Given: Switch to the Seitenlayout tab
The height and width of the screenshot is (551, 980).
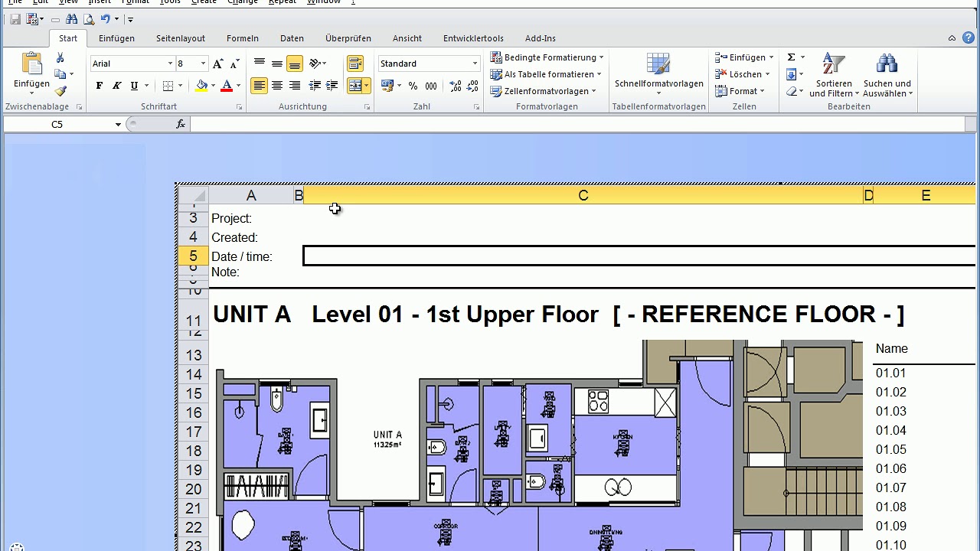Looking at the screenshot, I should coord(181,38).
